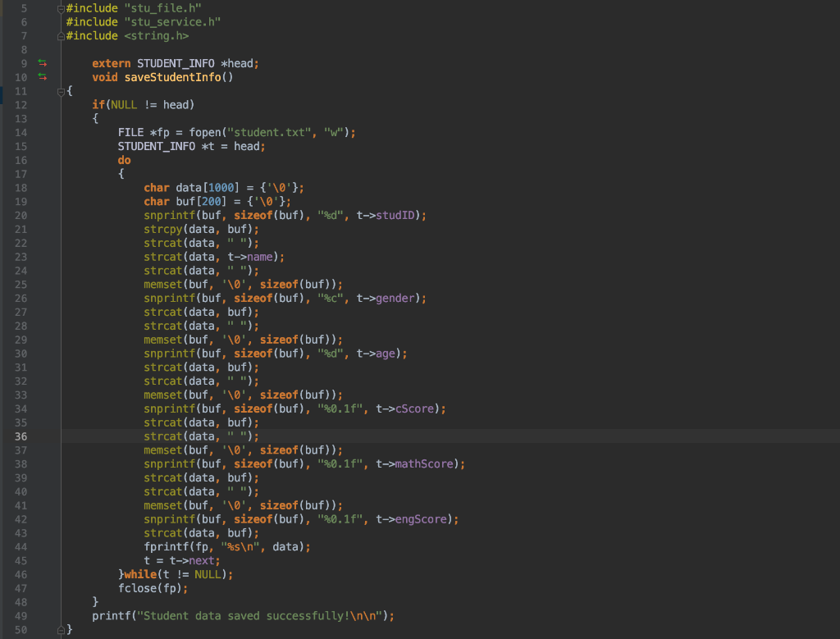Click the modified-line marker beside line 10

tap(41, 76)
